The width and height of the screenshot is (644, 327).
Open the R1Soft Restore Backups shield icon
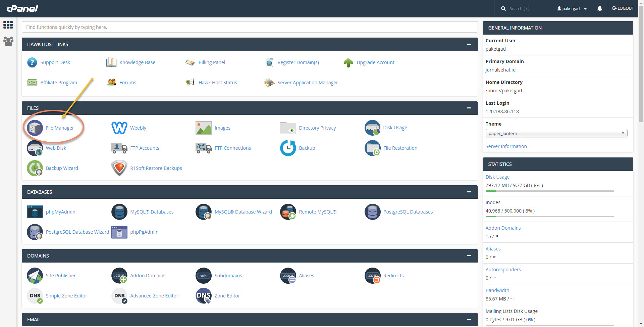click(119, 168)
